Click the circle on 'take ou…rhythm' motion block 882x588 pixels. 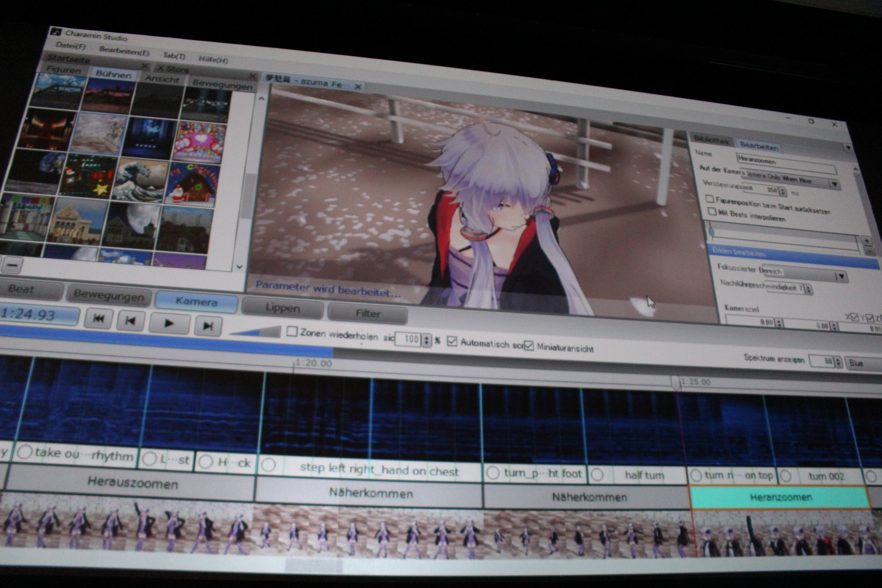point(24,452)
